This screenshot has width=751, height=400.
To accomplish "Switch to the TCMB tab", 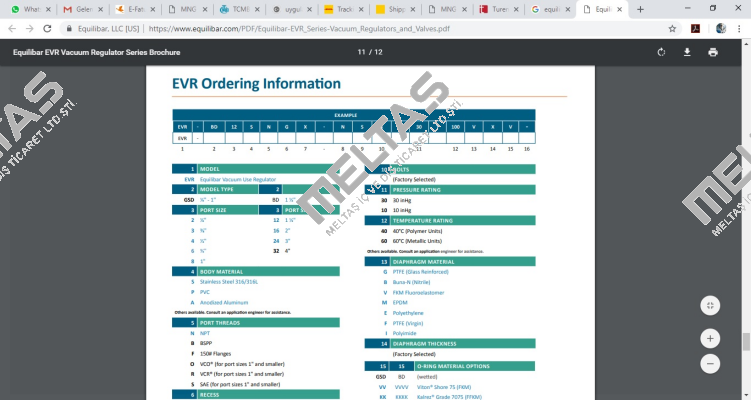I will point(239,9).
